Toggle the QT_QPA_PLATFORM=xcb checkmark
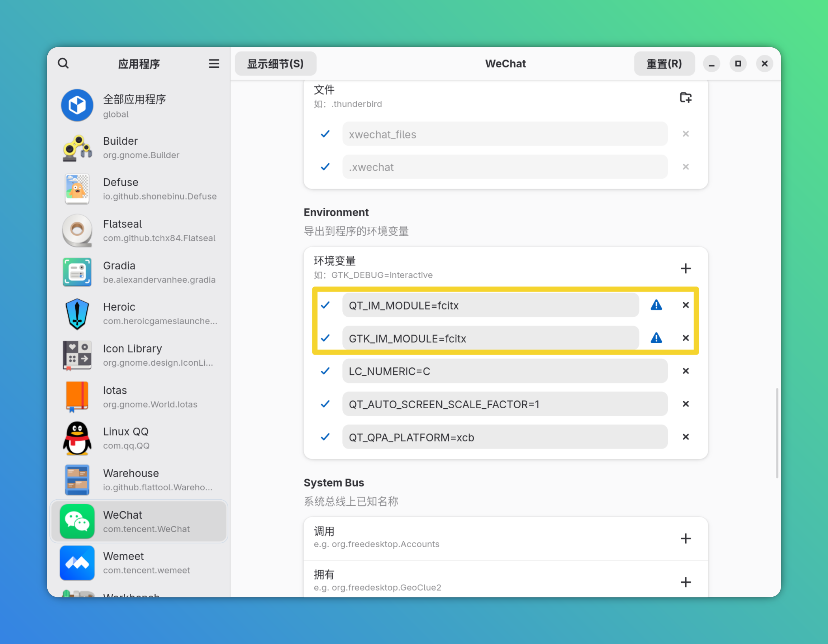Viewport: 828px width, 644px height. pyautogui.click(x=325, y=437)
